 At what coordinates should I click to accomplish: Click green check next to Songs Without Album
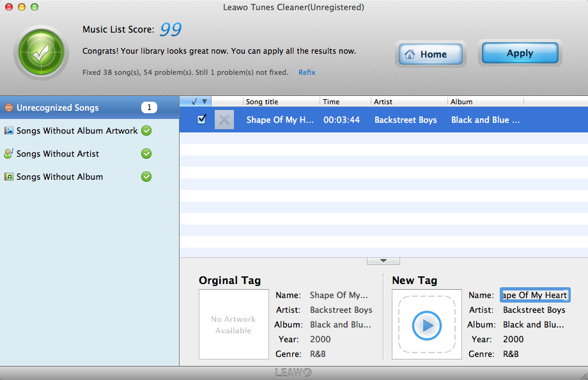pos(146,177)
